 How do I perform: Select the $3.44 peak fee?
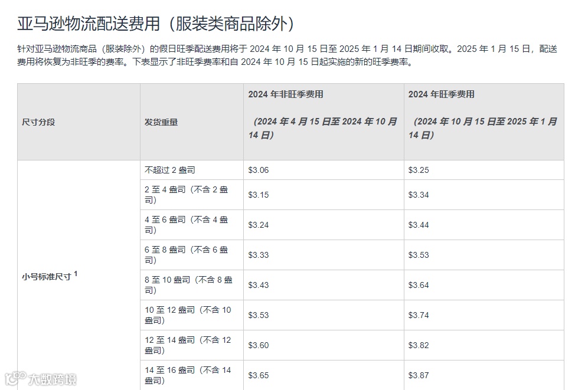pos(419,225)
